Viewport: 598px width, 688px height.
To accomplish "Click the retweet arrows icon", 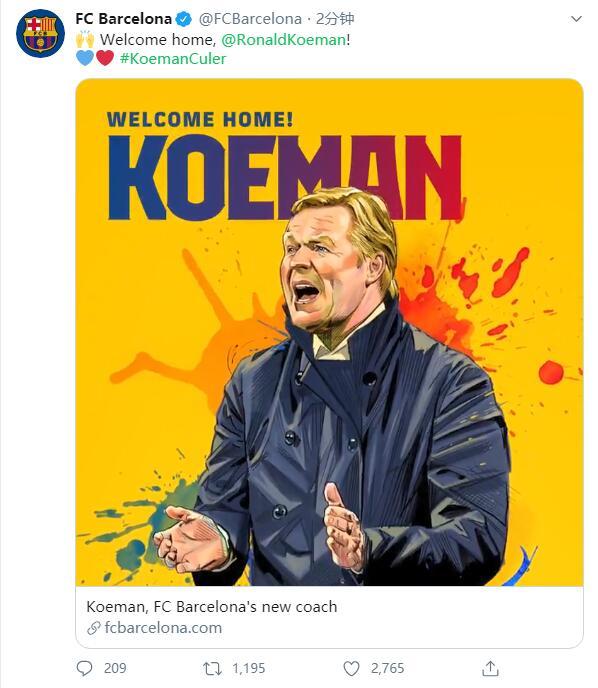I will [x=212, y=668].
